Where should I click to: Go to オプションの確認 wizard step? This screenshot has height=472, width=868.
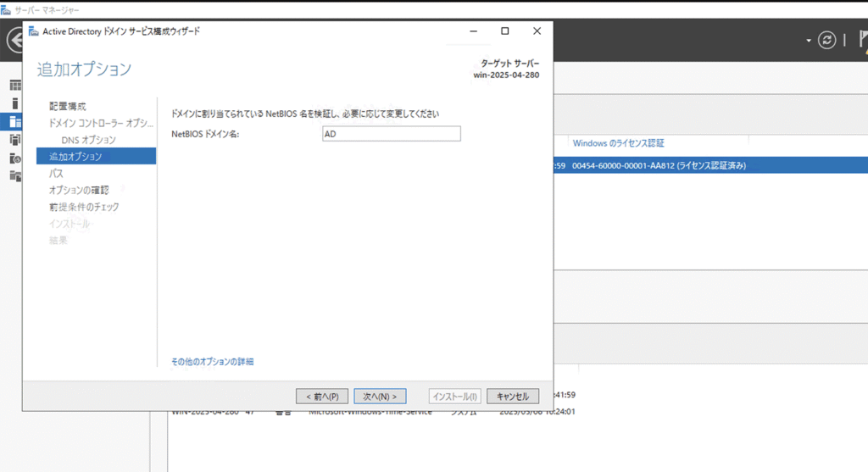[79, 190]
